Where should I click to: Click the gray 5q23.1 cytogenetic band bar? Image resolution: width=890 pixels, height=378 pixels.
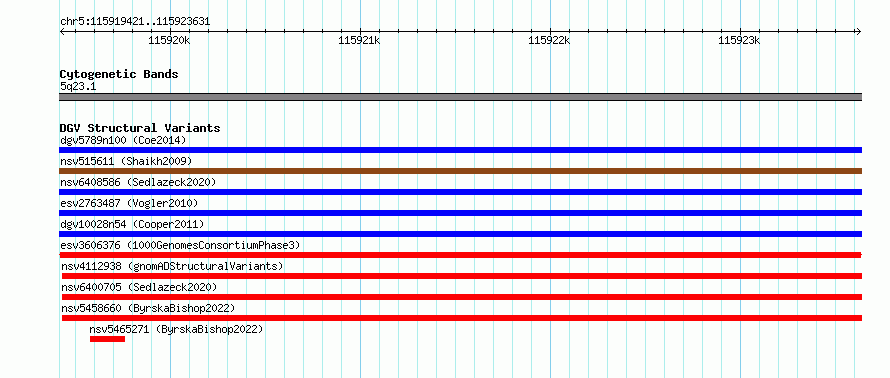coord(460,97)
